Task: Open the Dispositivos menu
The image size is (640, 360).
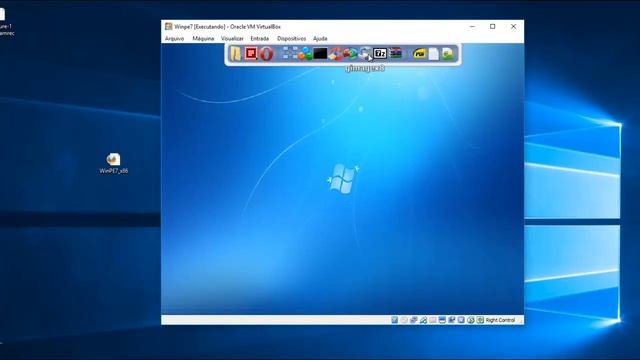Action: pyautogui.click(x=291, y=38)
